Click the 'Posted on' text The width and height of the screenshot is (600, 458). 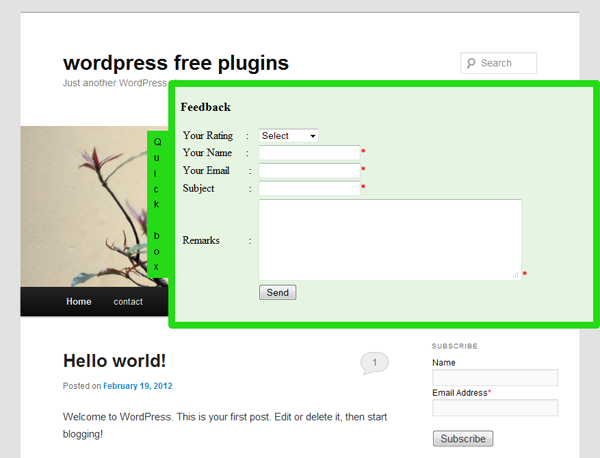[x=82, y=386]
